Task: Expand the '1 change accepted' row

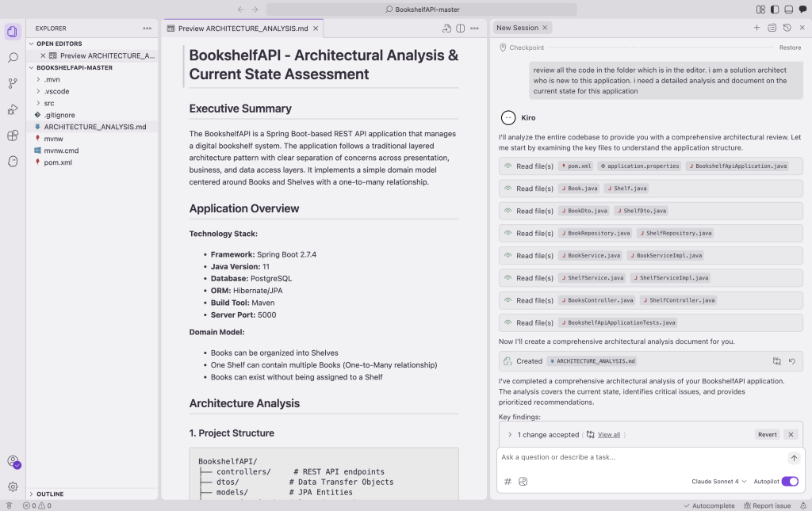Action: 510,434
